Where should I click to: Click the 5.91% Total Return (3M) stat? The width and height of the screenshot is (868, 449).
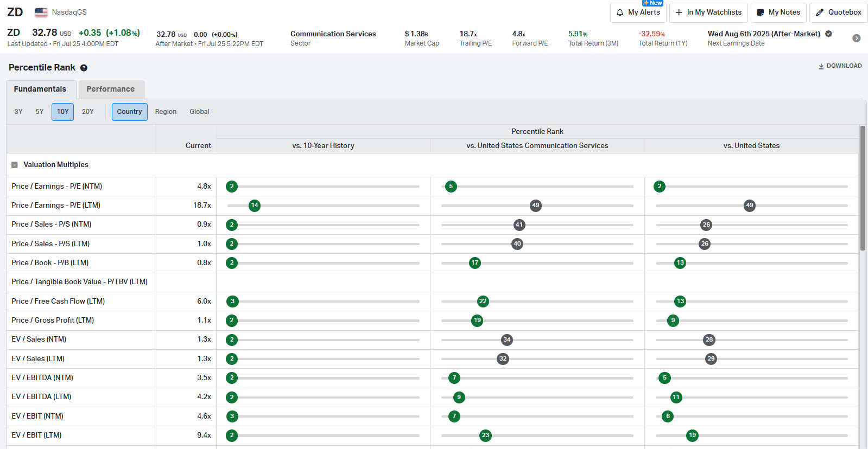(x=578, y=34)
